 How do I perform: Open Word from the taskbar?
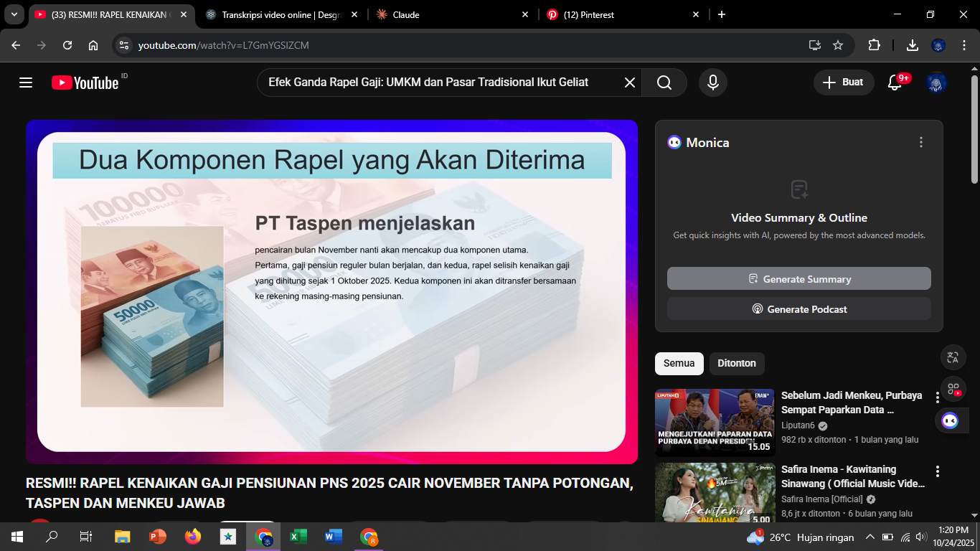pos(334,537)
